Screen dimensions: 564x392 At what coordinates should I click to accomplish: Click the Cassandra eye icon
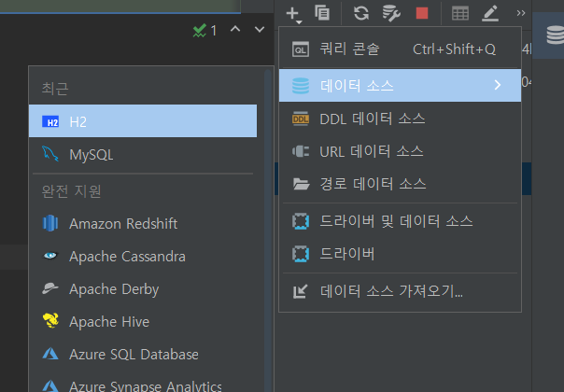pos(50,256)
